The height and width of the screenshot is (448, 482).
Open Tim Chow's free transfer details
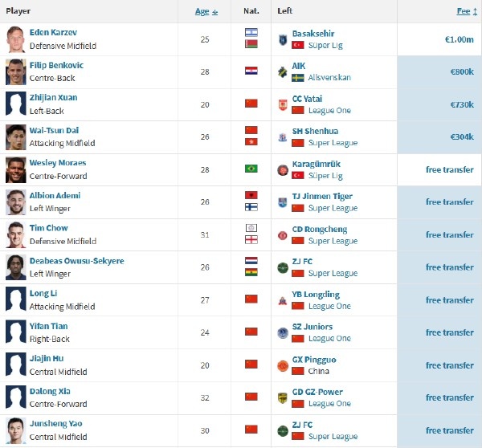click(x=449, y=234)
